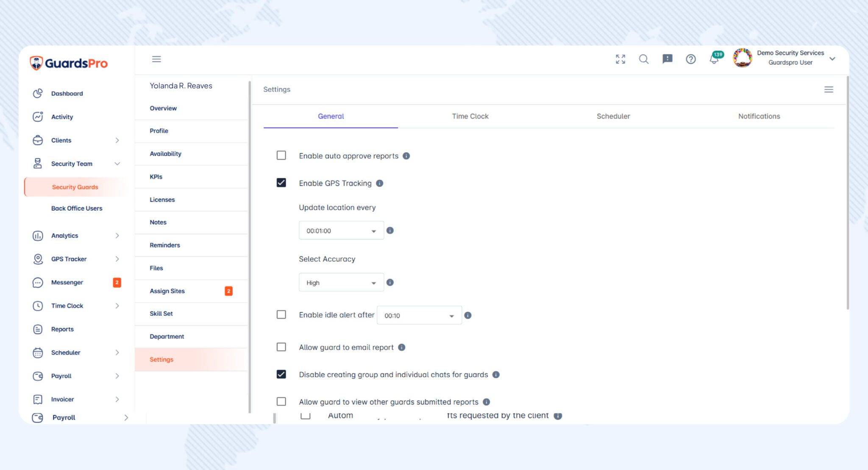868x470 pixels.
Task: Open the Settings panel hamburger menu
Action: click(829, 89)
